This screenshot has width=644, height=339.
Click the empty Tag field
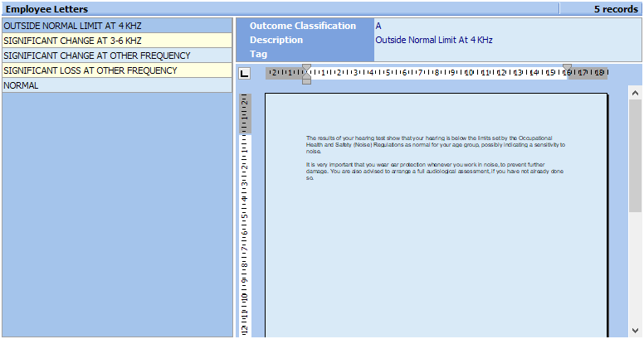508,54
